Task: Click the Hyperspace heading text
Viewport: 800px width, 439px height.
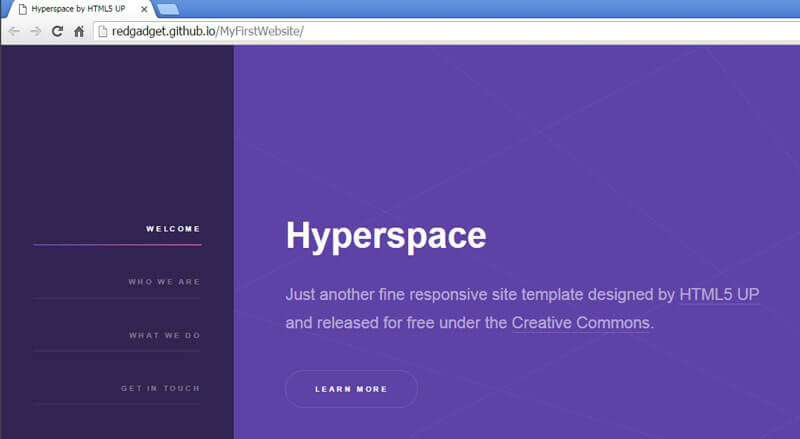Action: tap(386, 236)
